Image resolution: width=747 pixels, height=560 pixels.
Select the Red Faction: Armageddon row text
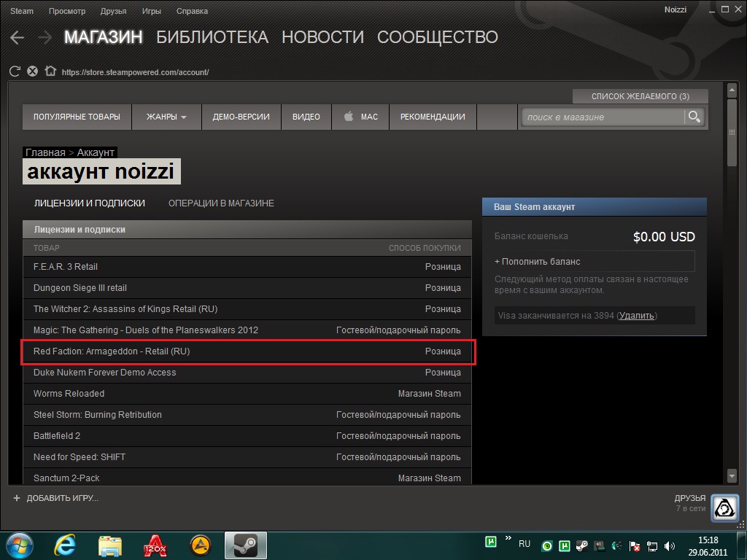112,351
